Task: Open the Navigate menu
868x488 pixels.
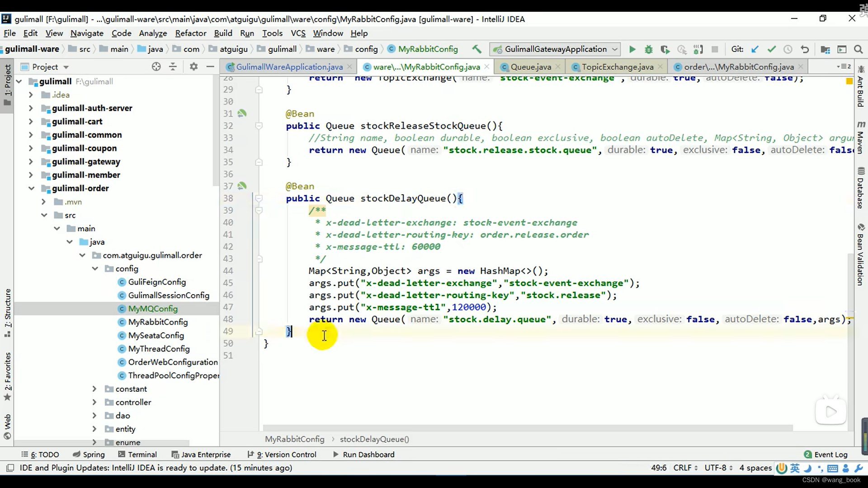Action: tap(87, 33)
